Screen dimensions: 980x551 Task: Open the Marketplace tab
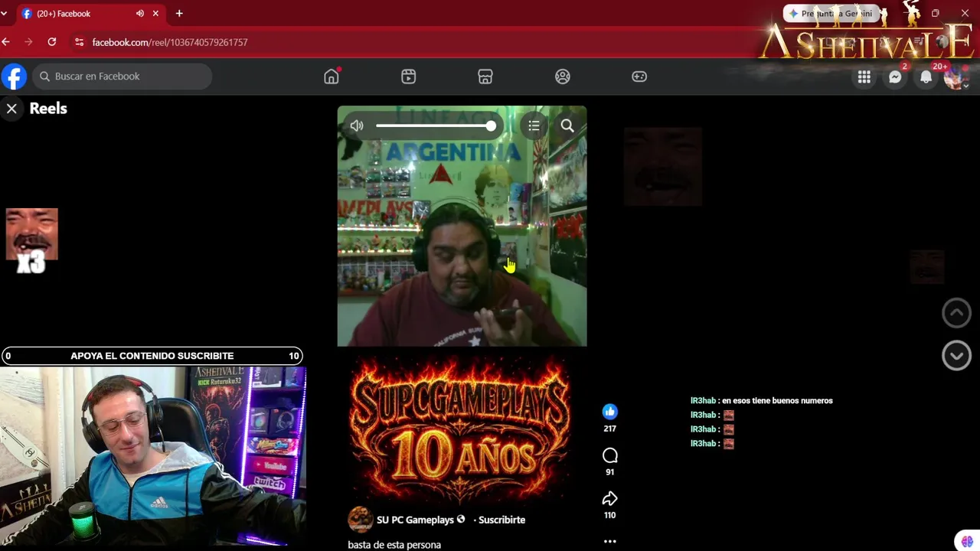click(x=485, y=77)
